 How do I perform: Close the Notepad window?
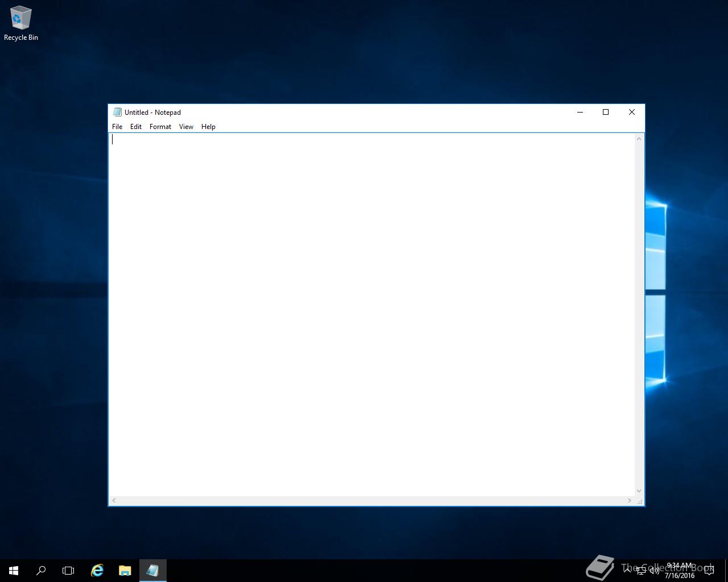(631, 112)
